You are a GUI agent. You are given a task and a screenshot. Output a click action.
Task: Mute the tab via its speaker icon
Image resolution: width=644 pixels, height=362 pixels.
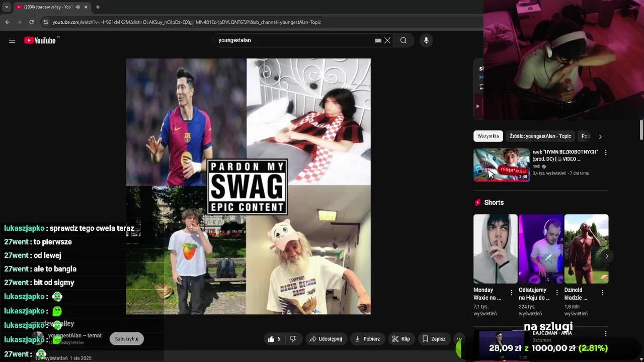77,7
